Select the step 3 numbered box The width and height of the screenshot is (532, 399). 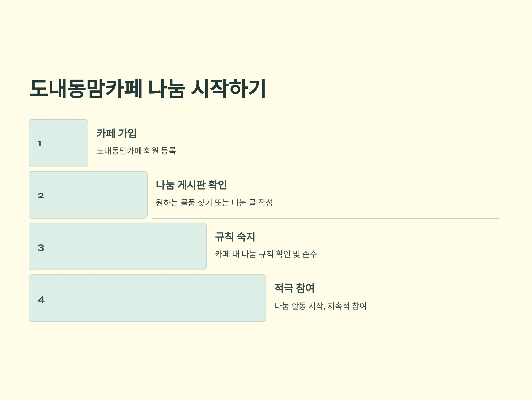pos(118,246)
